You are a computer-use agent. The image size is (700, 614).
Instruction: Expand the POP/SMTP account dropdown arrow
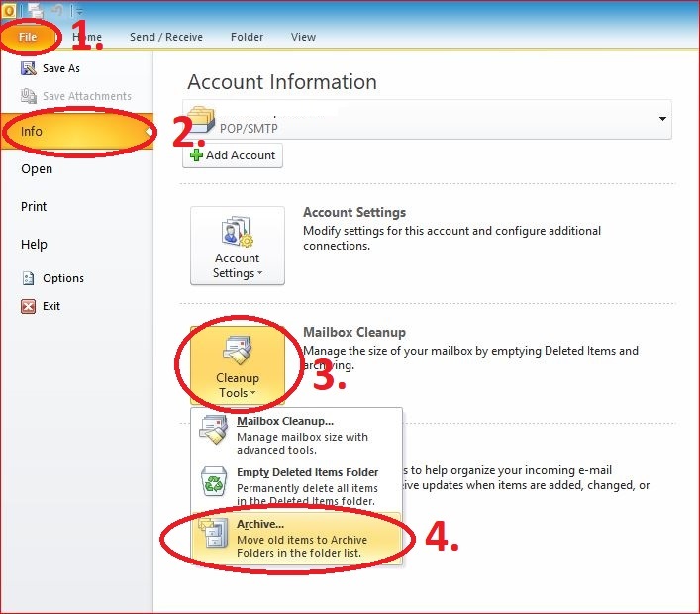pos(662,118)
